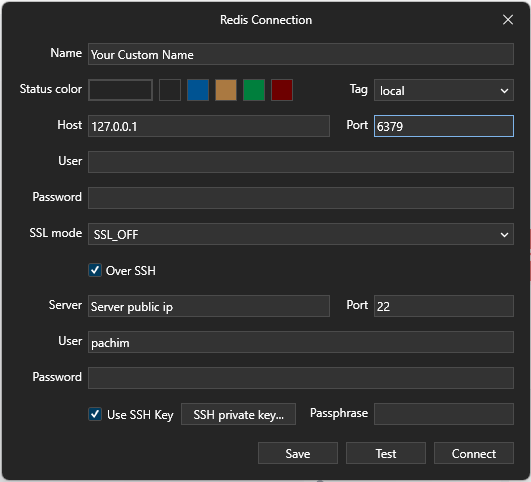This screenshot has width=531, height=482.
Task: Connect to the Redis server
Action: (x=474, y=453)
